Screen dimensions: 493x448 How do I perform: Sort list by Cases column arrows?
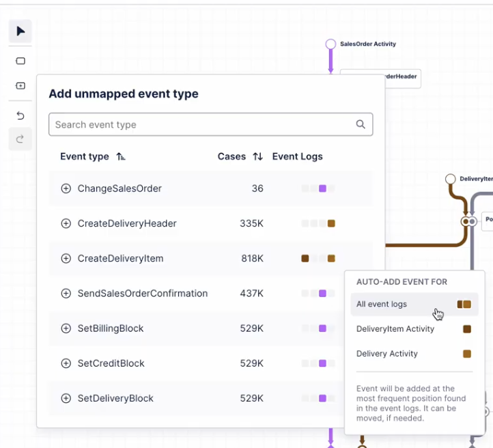tap(258, 156)
